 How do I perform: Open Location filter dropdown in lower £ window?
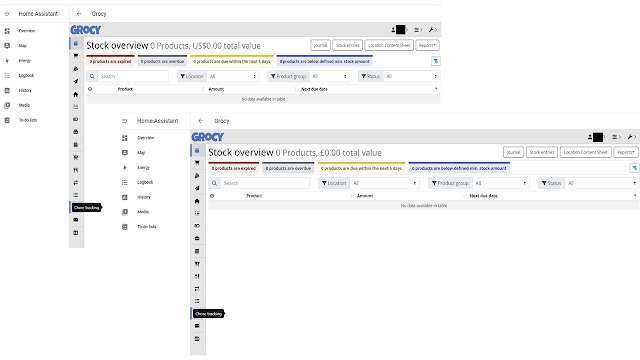[x=384, y=183]
